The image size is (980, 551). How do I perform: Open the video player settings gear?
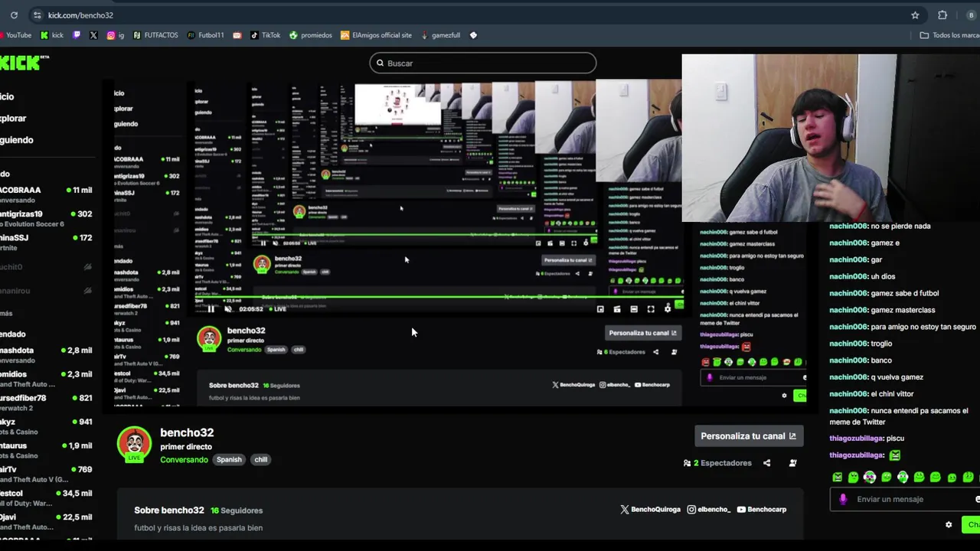pyautogui.click(x=668, y=309)
